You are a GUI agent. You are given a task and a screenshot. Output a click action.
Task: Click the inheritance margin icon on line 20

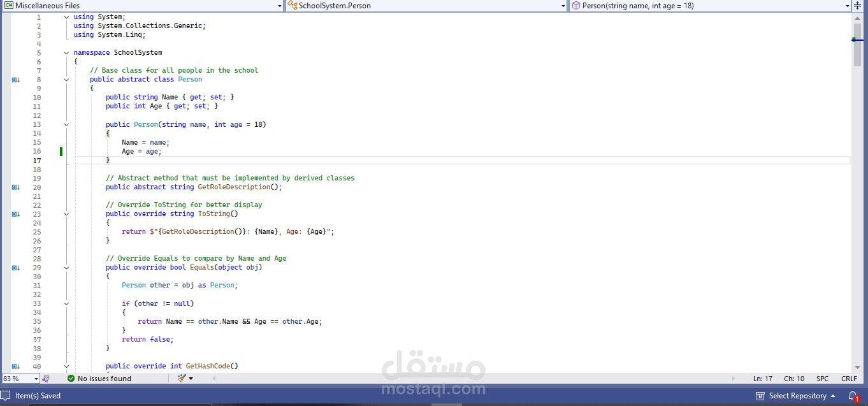[x=16, y=187]
